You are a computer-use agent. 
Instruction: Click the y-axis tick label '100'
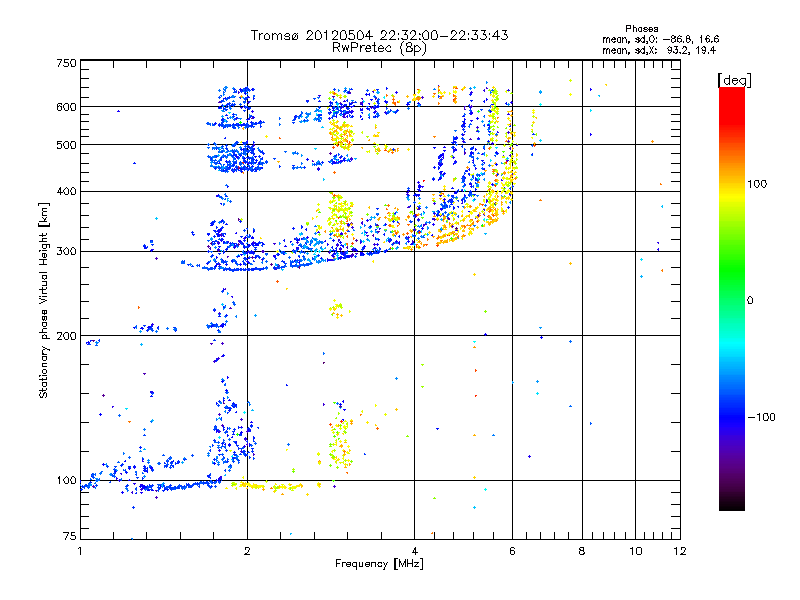[66, 481]
